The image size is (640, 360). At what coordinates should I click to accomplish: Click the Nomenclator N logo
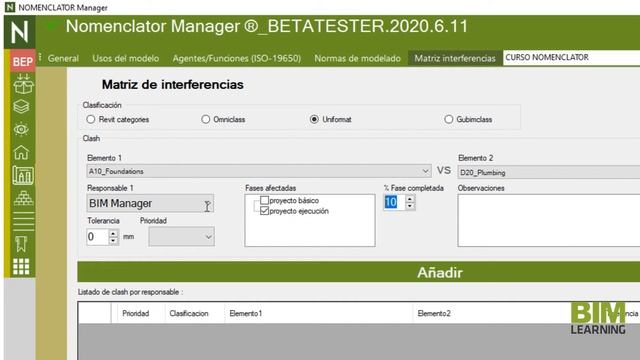pyautogui.click(x=20, y=32)
